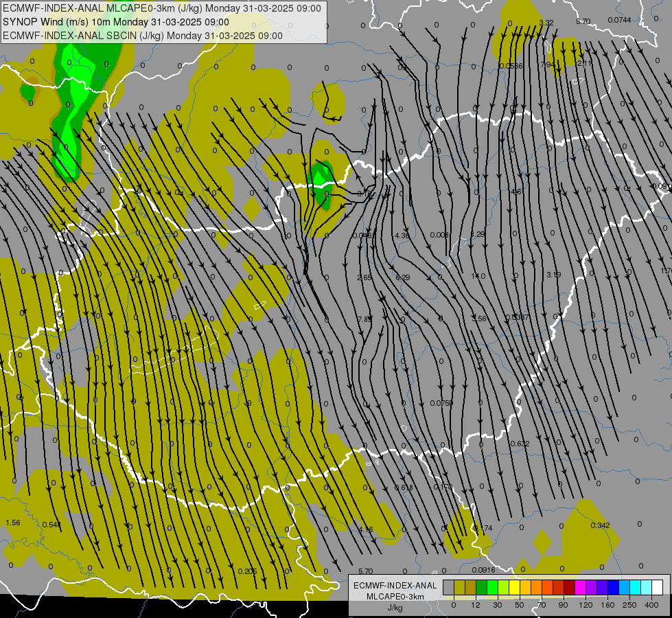Select the 6.29 map value
This screenshot has width=672, height=618.
click(402, 277)
